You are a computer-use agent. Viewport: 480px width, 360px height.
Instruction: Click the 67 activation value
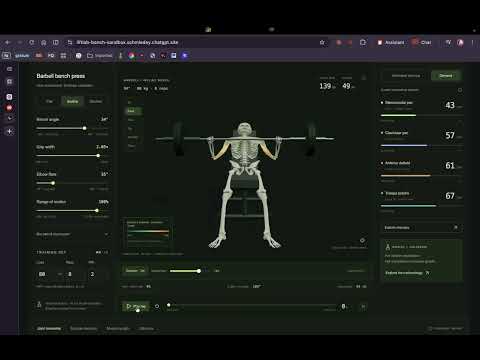click(x=450, y=196)
